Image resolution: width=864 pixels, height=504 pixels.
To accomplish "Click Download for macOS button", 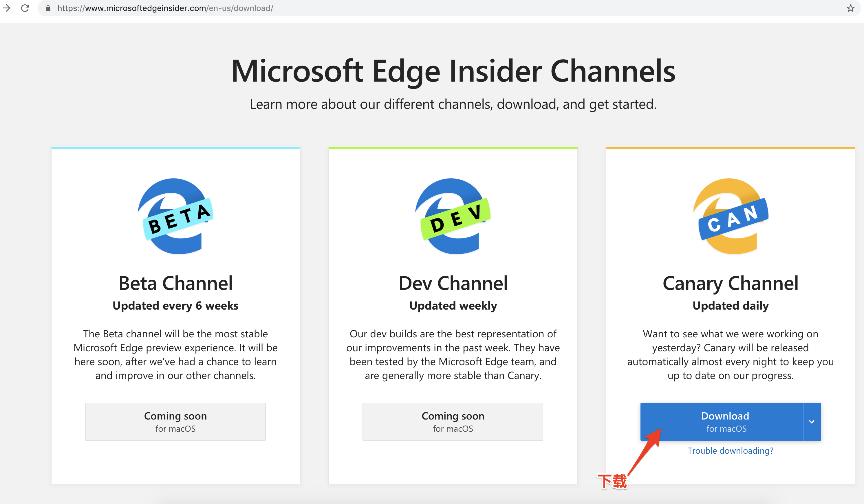I will pyautogui.click(x=721, y=422).
